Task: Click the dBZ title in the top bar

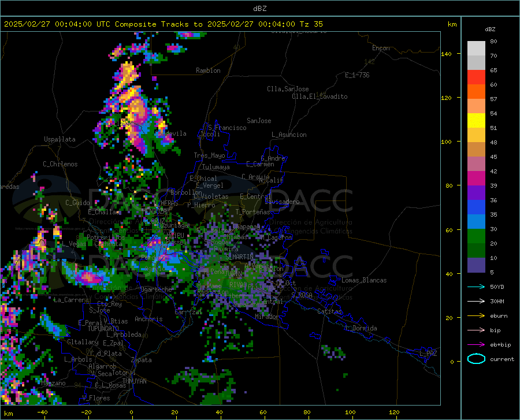Action: (259, 9)
